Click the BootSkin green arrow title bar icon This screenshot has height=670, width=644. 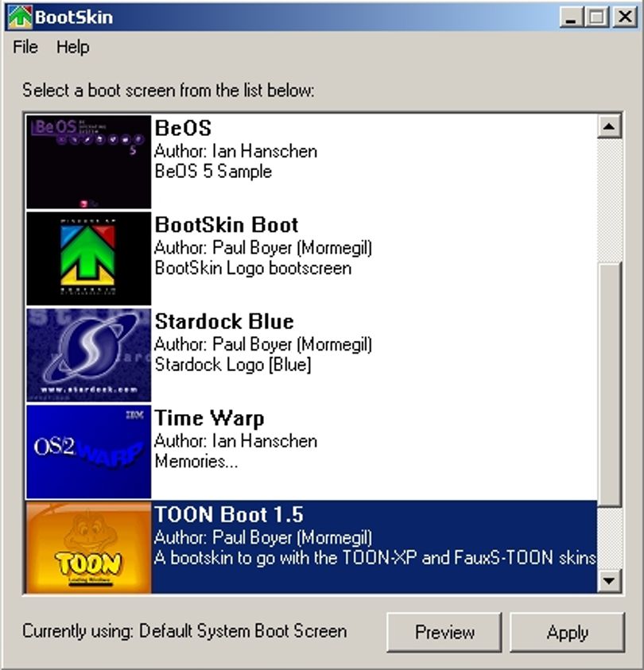click(x=20, y=17)
